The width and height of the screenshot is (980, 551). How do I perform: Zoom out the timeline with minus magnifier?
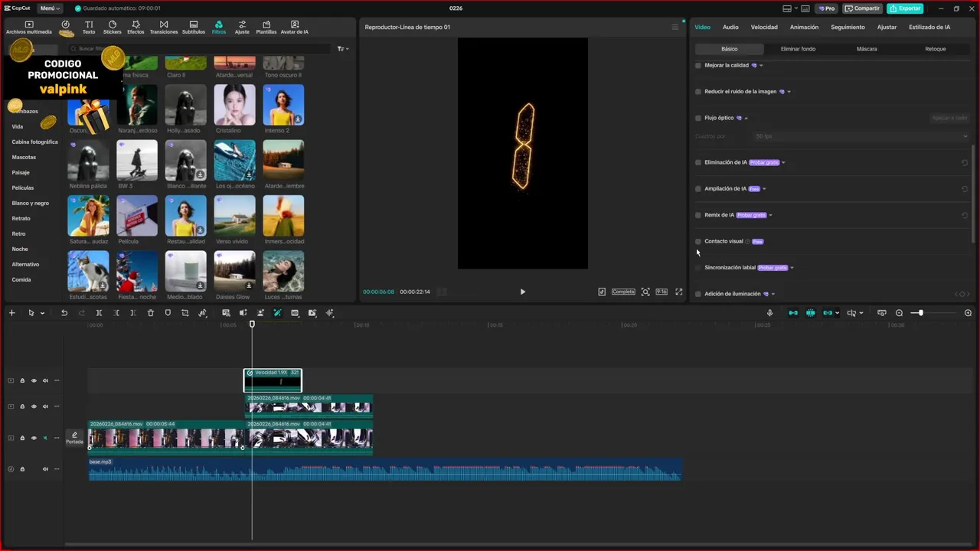tap(900, 313)
